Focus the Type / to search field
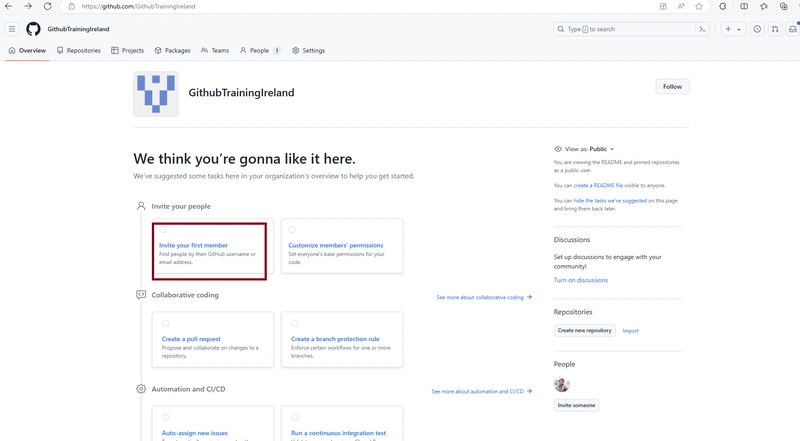This screenshot has width=800, height=441. click(625, 29)
